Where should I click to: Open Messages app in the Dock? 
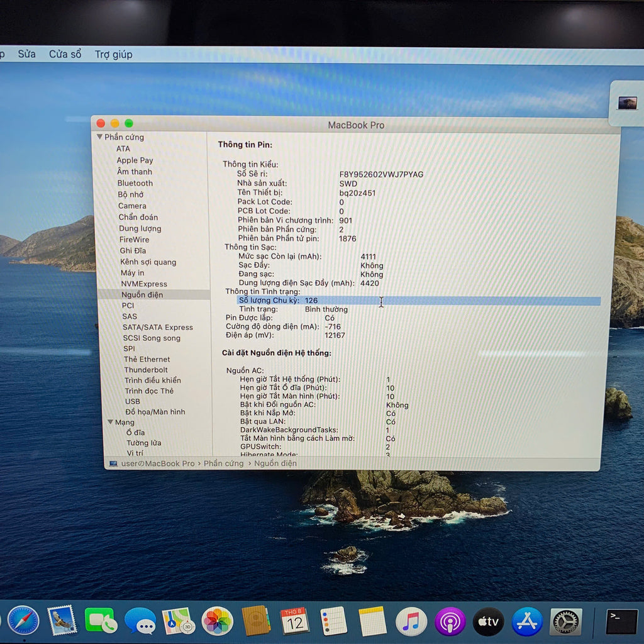140,621
